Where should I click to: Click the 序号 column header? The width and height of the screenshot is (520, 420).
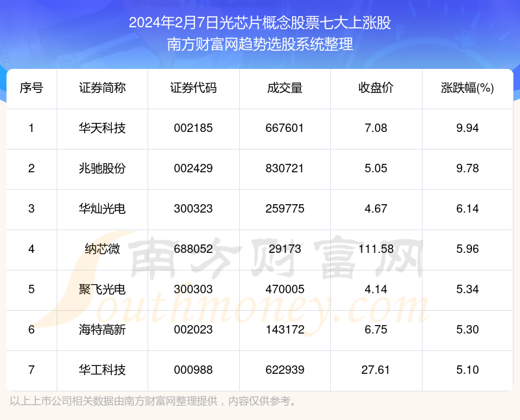click(x=31, y=88)
